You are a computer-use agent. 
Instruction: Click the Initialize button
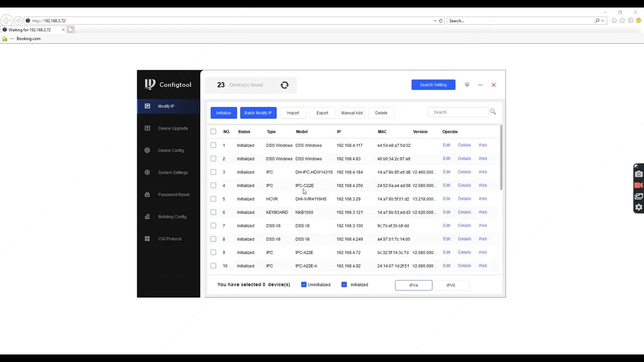point(223,113)
